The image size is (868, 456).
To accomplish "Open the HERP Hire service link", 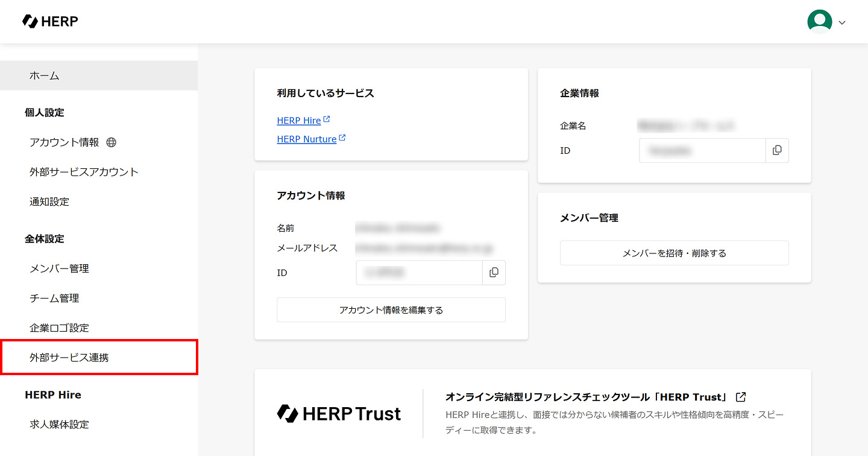I will click(299, 121).
